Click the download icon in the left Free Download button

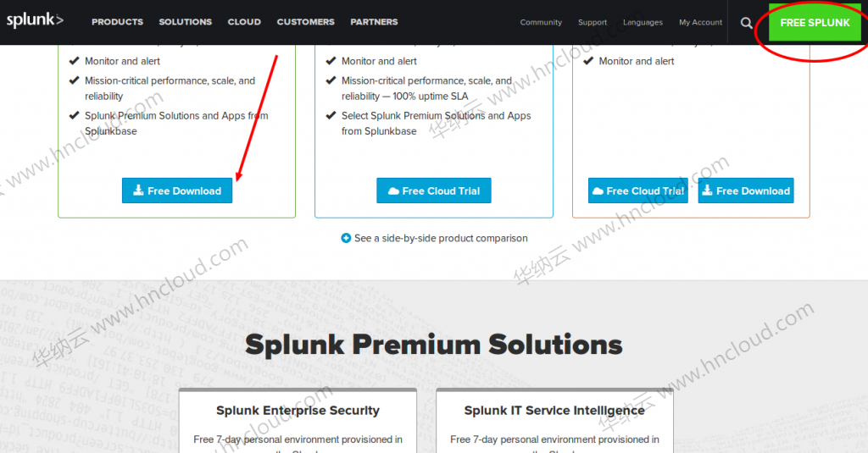pos(138,191)
